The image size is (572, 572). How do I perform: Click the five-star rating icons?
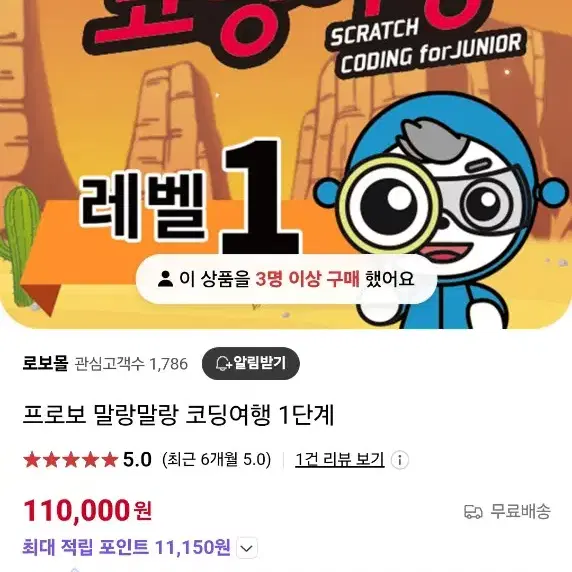[x=70, y=460]
